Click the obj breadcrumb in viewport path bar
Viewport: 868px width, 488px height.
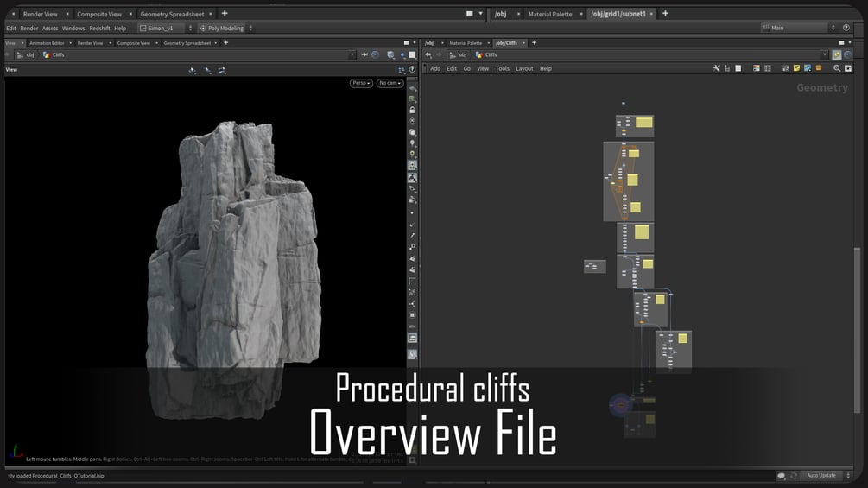tap(25, 54)
